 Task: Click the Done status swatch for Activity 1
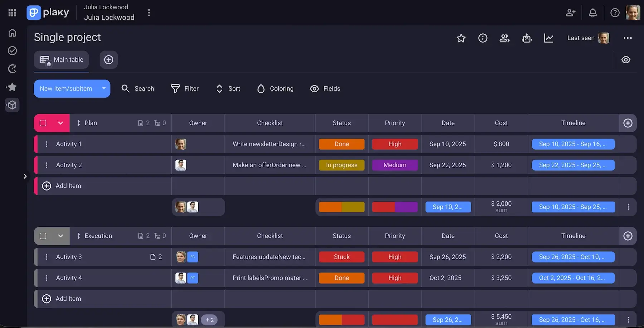click(341, 144)
